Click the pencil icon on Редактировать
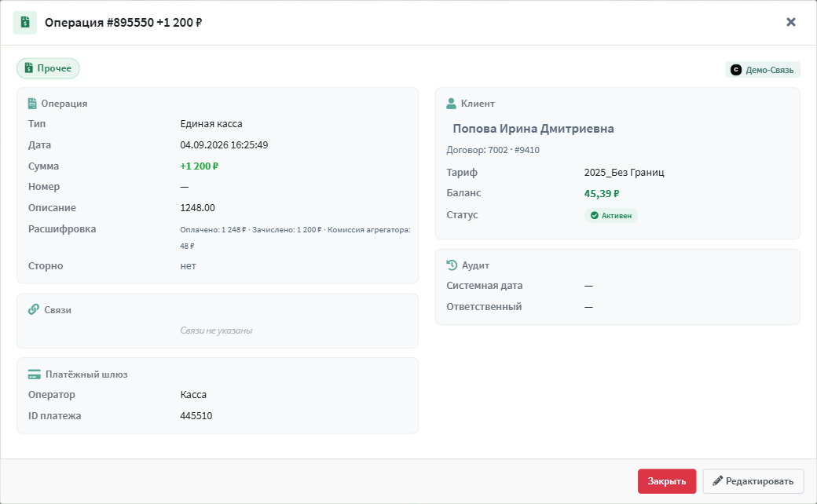The height and width of the screenshot is (504, 817). pos(717,480)
